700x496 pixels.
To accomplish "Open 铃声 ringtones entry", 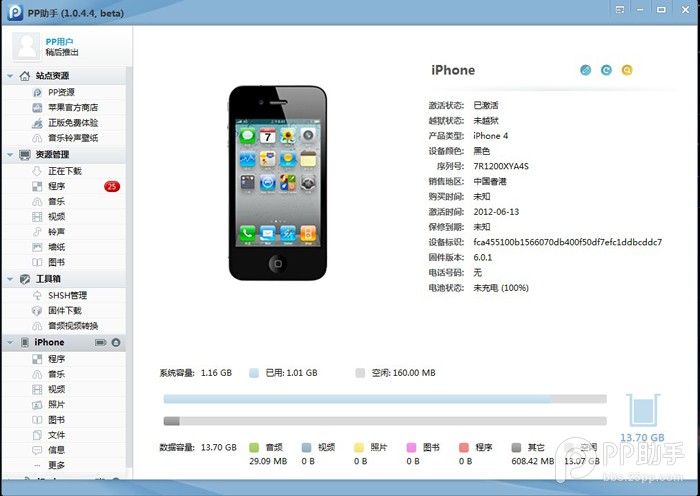I will [63, 232].
